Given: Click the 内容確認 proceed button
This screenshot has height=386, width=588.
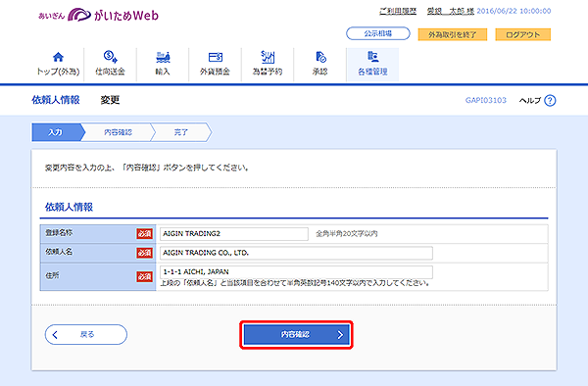Looking at the screenshot, I should 296,335.
